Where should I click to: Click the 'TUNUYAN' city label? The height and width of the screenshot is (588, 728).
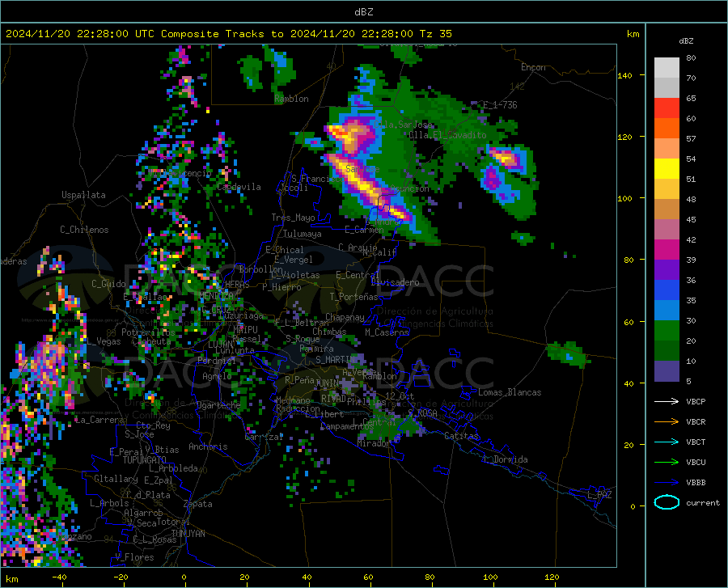pos(188,534)
